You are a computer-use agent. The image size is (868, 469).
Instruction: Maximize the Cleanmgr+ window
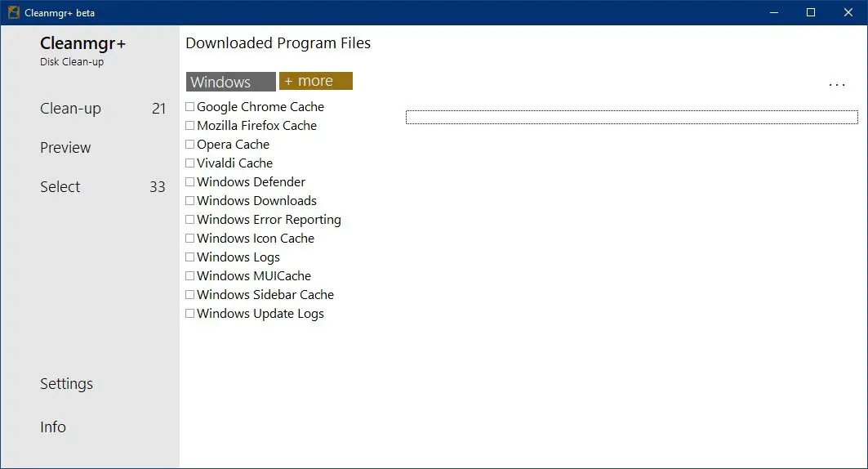coord(810,12)
